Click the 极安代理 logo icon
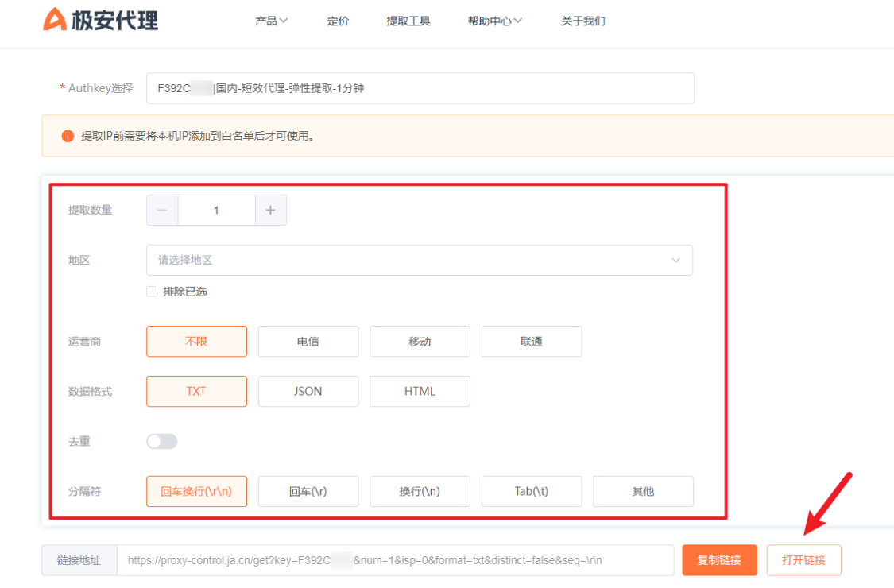 pos(55,19)
